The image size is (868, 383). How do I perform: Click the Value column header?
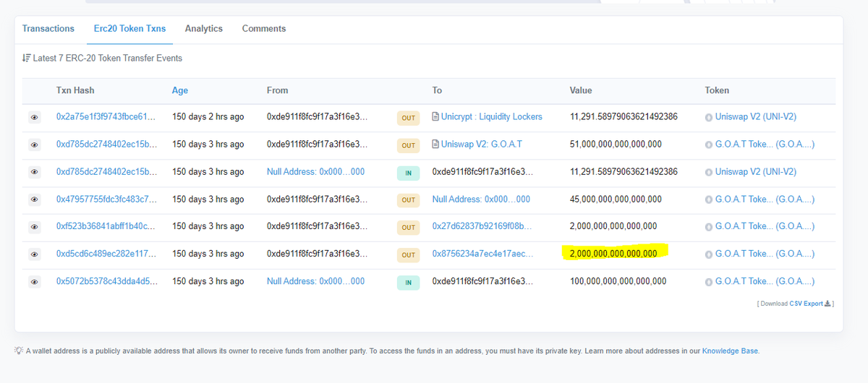pyautogui.click(x=581, y=90)
